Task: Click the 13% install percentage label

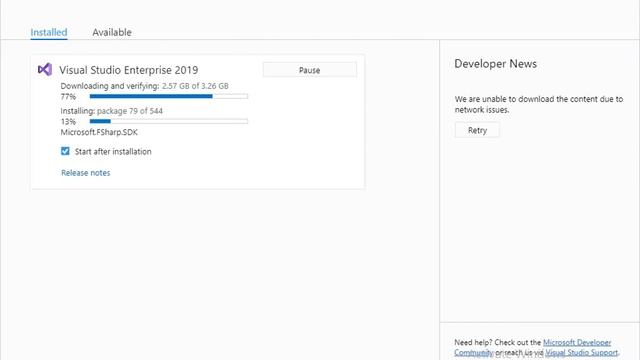Action: [x=68, y=122]
